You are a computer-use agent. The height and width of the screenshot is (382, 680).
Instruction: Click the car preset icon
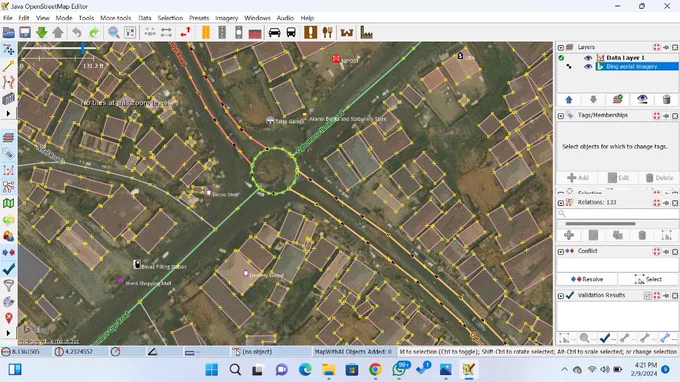(275, 33)
